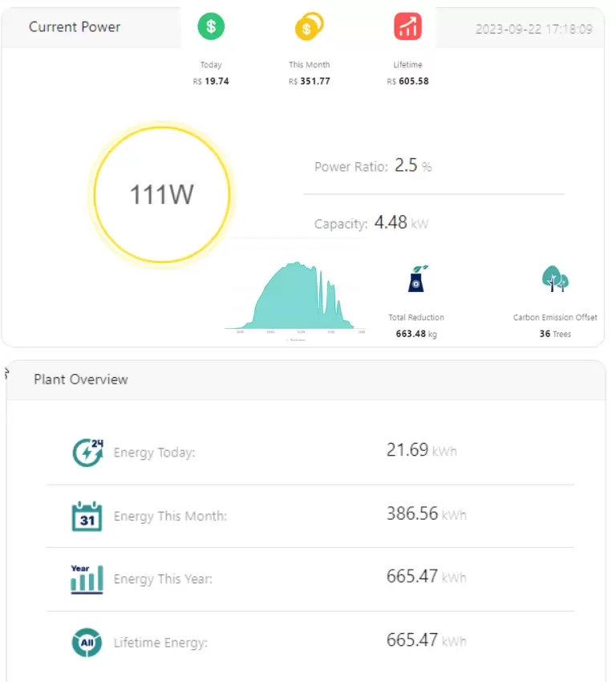Click the Energy Today 24-hour icon
616x682 pixels.
click(x=87, y=453)
